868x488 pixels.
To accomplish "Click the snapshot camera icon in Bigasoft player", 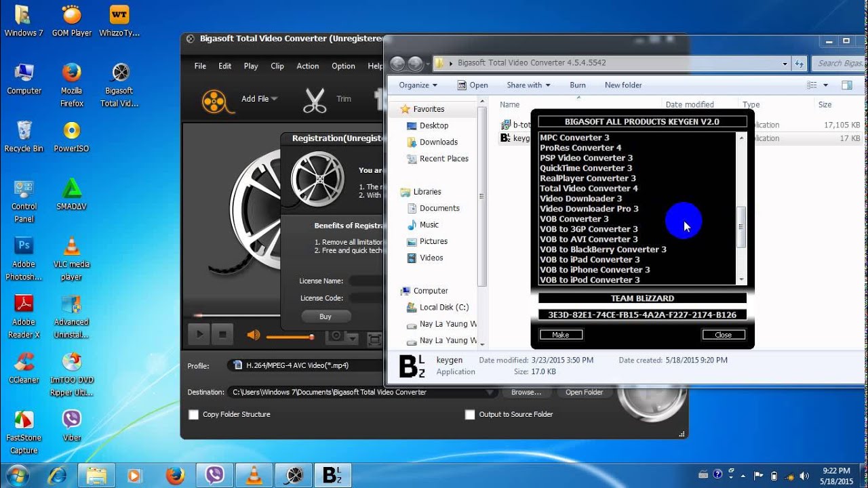I will tap(335, 337).
